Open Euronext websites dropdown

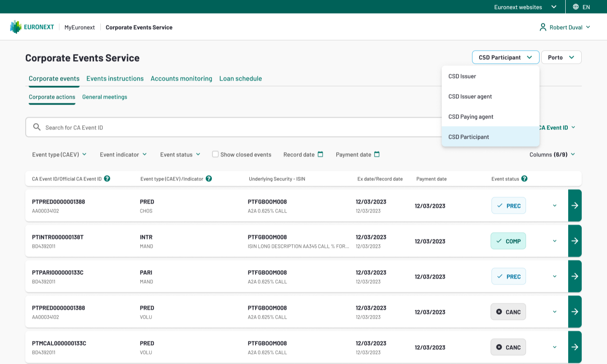coord(525,7)
